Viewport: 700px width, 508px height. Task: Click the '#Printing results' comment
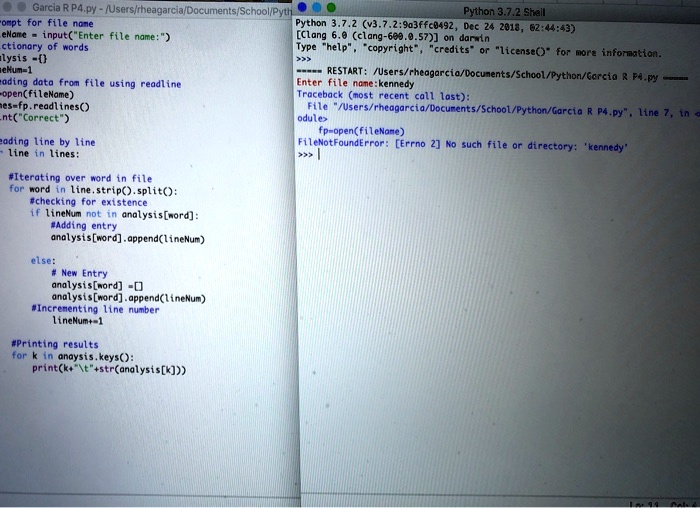[54, 344]
